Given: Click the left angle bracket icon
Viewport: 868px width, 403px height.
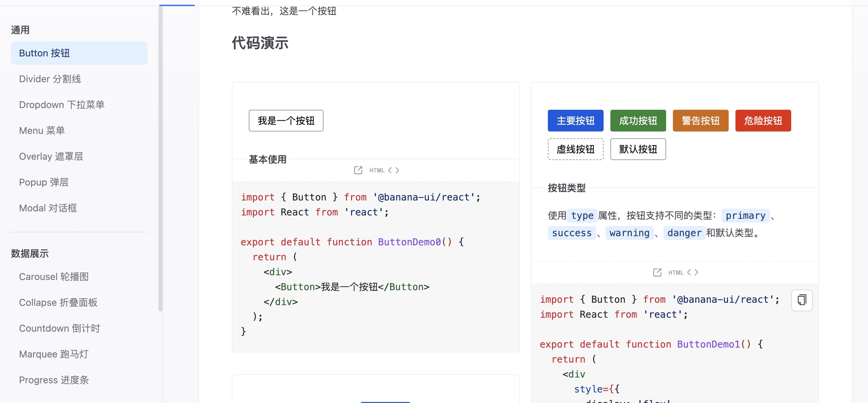Looking at the screenshot, I should point(391,170).
